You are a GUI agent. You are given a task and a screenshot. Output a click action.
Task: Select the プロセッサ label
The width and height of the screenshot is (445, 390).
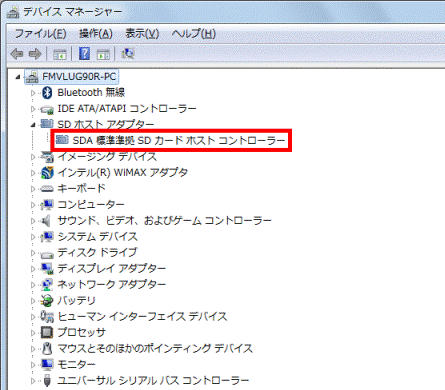click(x=81, y=333)
